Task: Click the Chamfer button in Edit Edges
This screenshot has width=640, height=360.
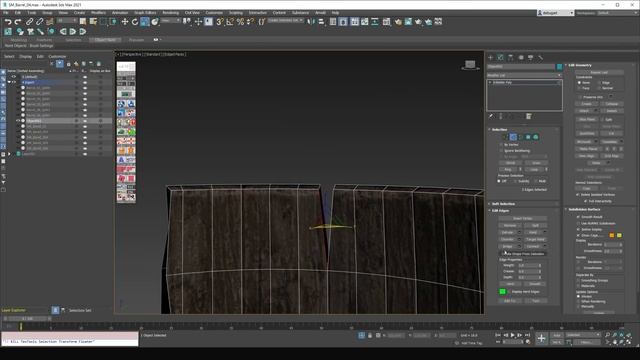Action: pos(507,240)
